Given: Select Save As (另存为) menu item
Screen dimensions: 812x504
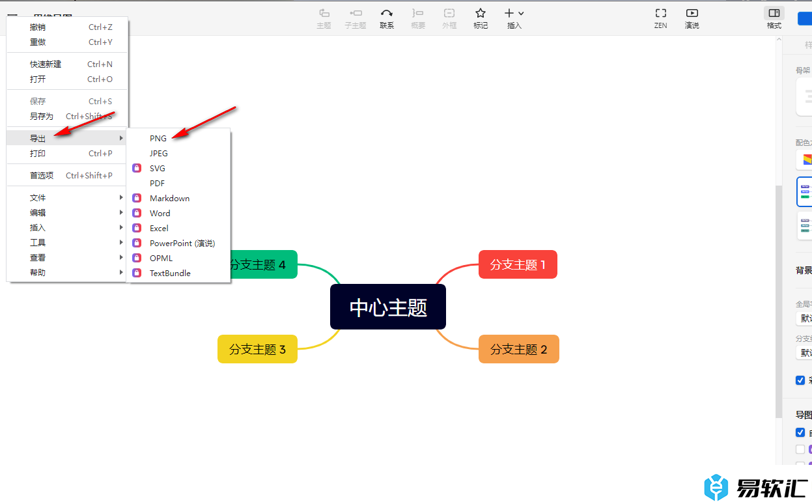Looking at the screenshot, I should (67, 116).
